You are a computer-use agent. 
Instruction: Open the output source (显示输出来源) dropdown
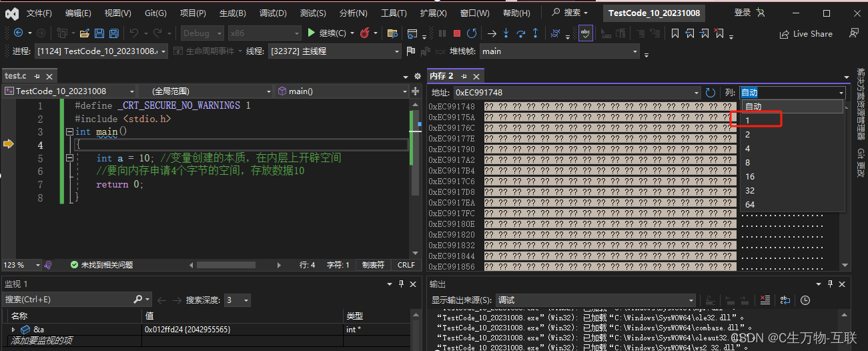(x=597, y=300)
